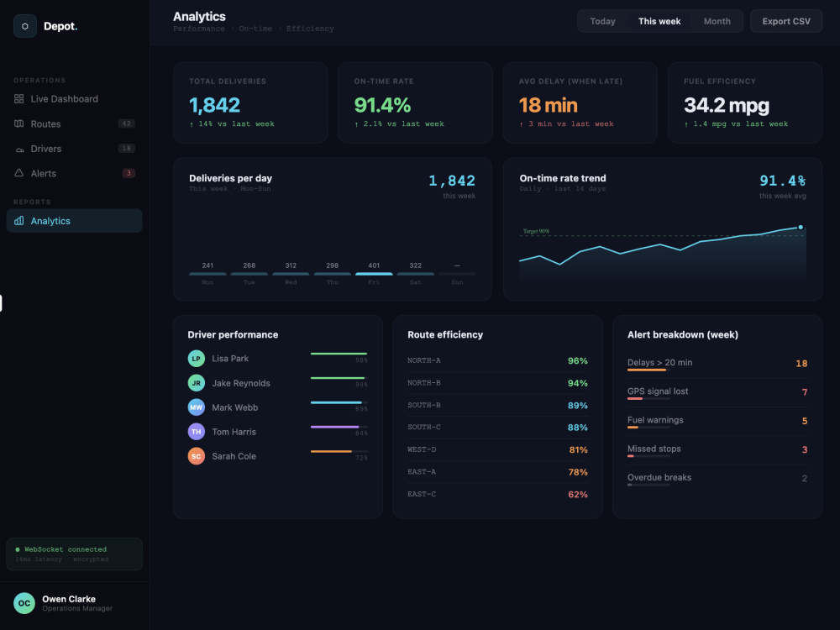The width and height of the screenshot is (840, 630).
Task: Click Mark Webb's MW avatar
Action: 196,407
